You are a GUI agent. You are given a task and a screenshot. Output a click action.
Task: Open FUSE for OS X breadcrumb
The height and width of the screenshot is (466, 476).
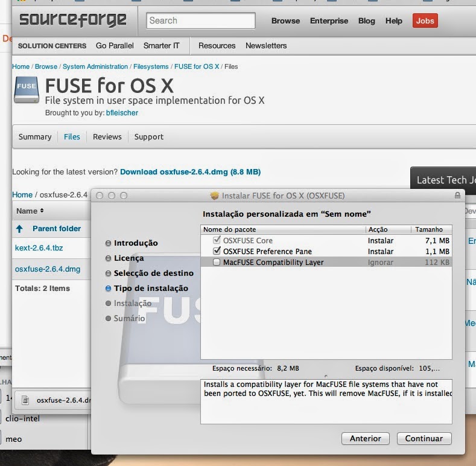point(197,66)
